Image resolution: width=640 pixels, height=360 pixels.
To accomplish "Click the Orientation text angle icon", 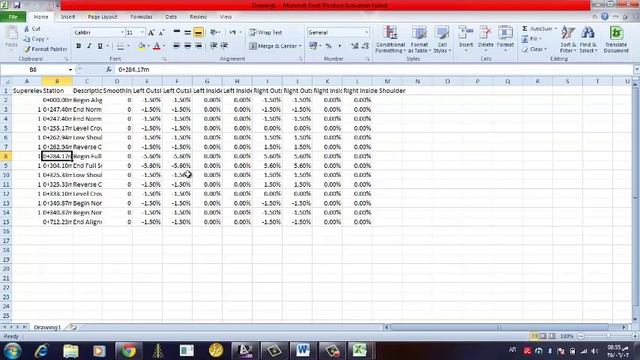I will (x=213, y=32).
